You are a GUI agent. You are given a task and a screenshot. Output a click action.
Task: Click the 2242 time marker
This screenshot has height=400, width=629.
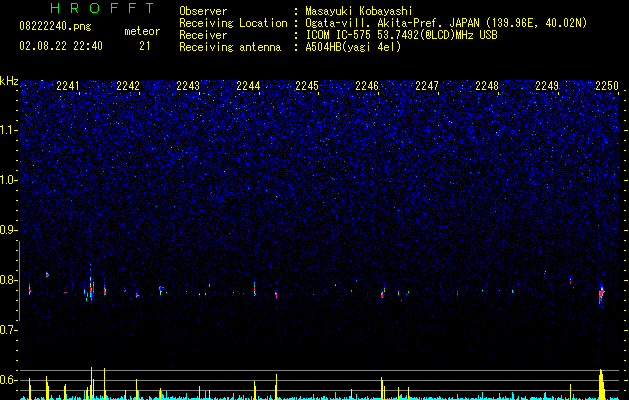(x=128, y=86)
